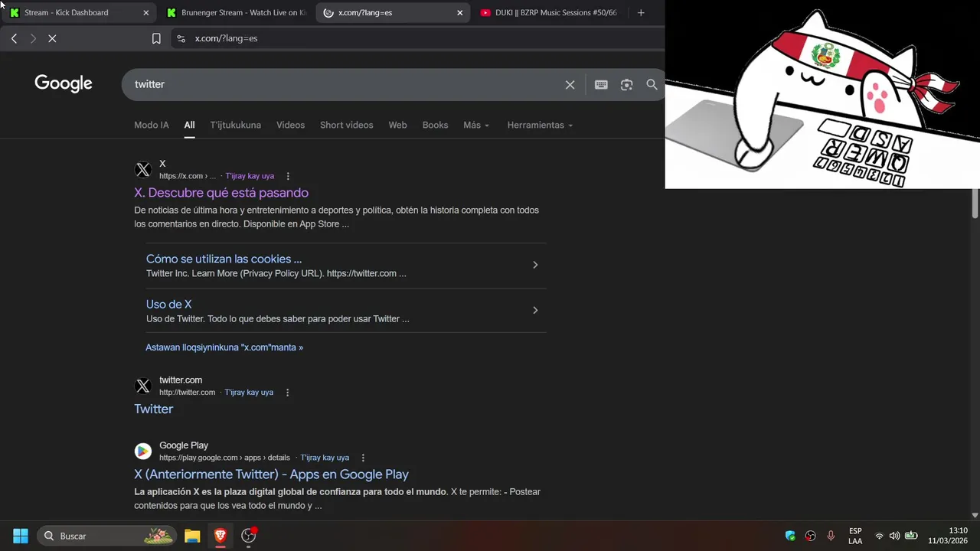Image resolution: width=980 pixels, height=551 pixels.
Task: Expand Cómo se utilizan las cookies chevron
Action: [535, 265]
